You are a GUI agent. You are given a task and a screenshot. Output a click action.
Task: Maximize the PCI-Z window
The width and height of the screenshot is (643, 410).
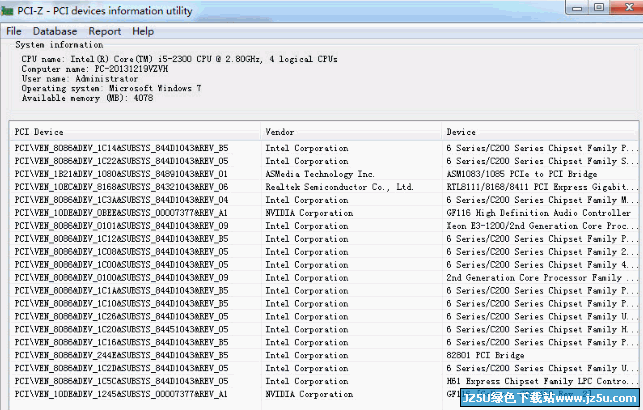coord(599,7)
